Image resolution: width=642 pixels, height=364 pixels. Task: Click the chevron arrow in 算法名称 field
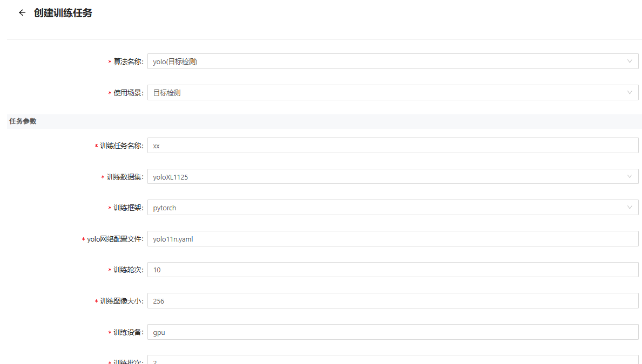pos(629,61)
